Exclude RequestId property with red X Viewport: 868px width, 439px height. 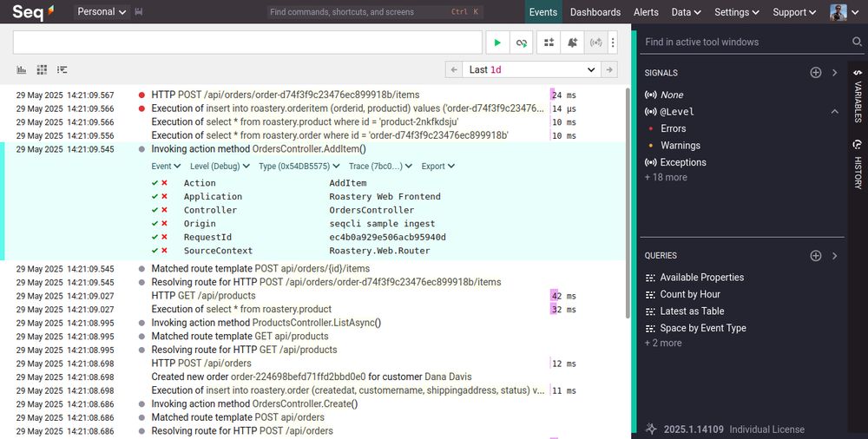[x=164, y=237]
